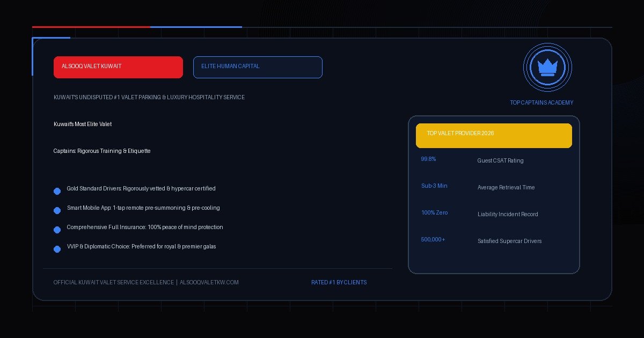This screenshot has width=644, height=338.
Task: Click the Guest CSAT Rating label
Action: tap(500, 160)
